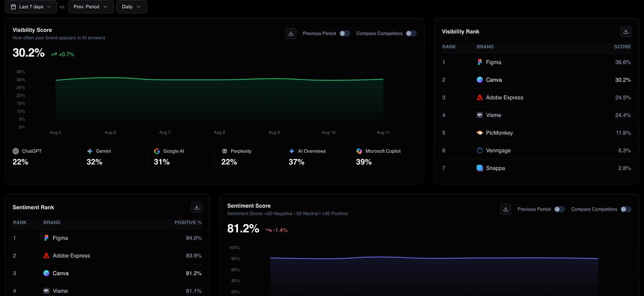Viewport: 644px width, 296px height.
Task: Click the Gemini icon
Action: click(90, 151)
